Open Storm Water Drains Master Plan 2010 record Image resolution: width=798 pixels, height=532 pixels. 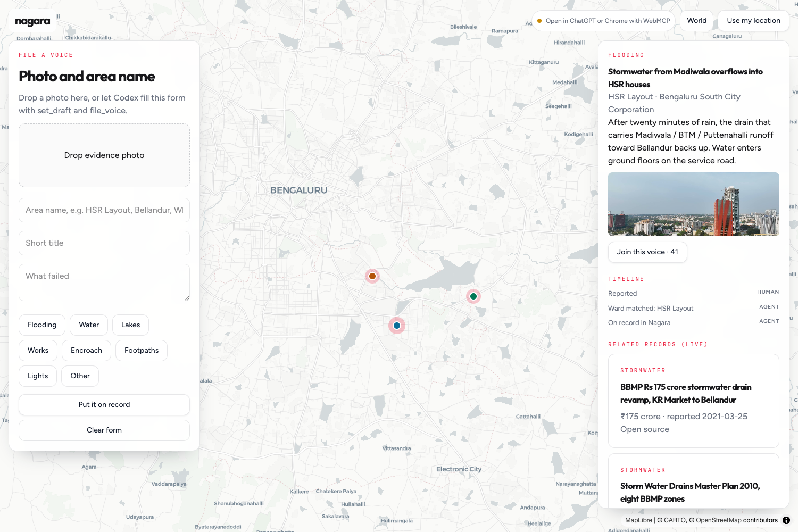694,481
